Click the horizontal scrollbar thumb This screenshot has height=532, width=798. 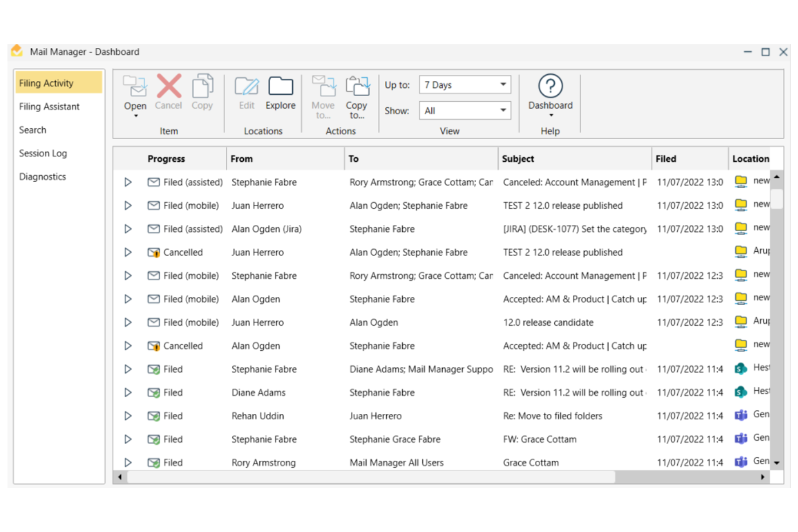click(x=371, y=477)
